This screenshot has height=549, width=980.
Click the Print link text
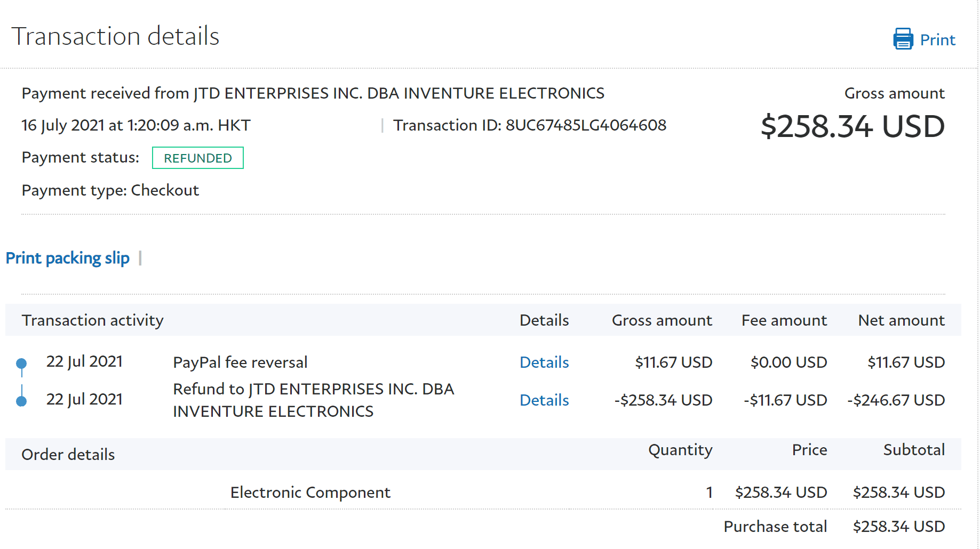[937, 40]
